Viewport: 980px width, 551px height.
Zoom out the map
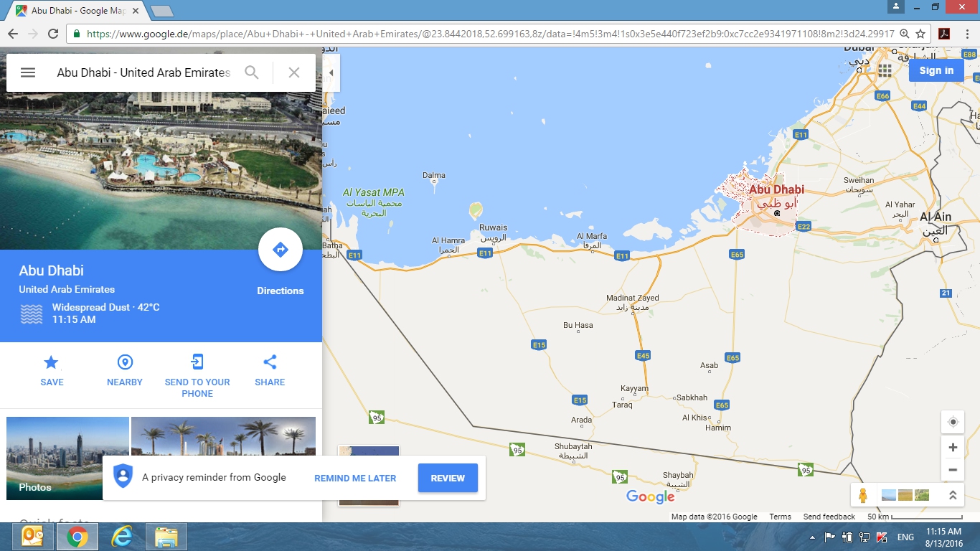click(x=953, y=470)
